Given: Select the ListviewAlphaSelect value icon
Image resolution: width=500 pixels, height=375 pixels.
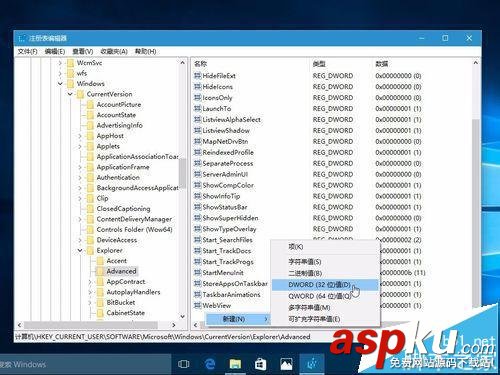Looking at the screenshot, I should tap(198, 119).
